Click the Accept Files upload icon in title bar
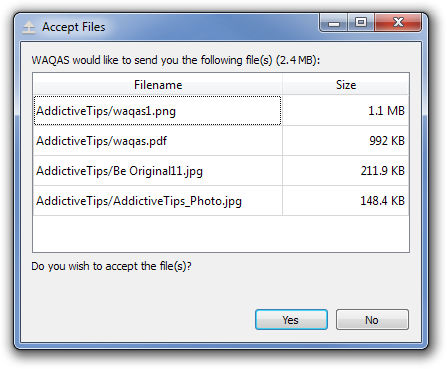Screen dimensions: 447x369 pos(29,27)
